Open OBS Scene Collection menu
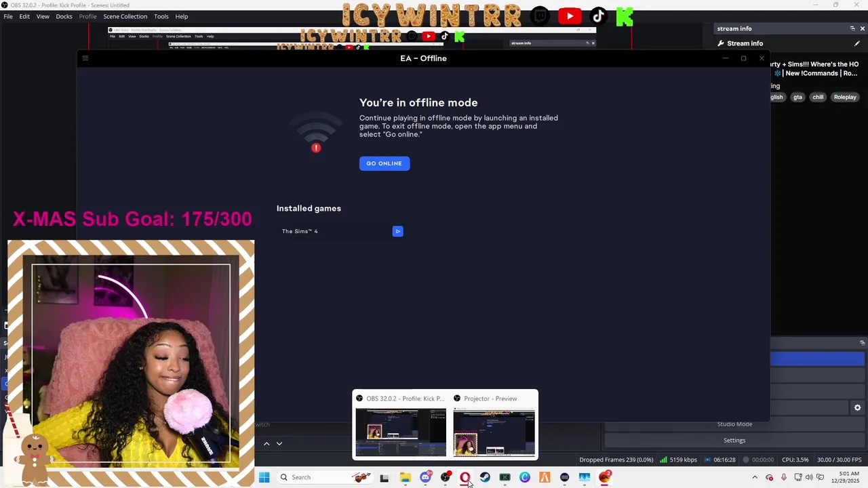This screenshot has width=868, height=488. click(x=125, y=16)
